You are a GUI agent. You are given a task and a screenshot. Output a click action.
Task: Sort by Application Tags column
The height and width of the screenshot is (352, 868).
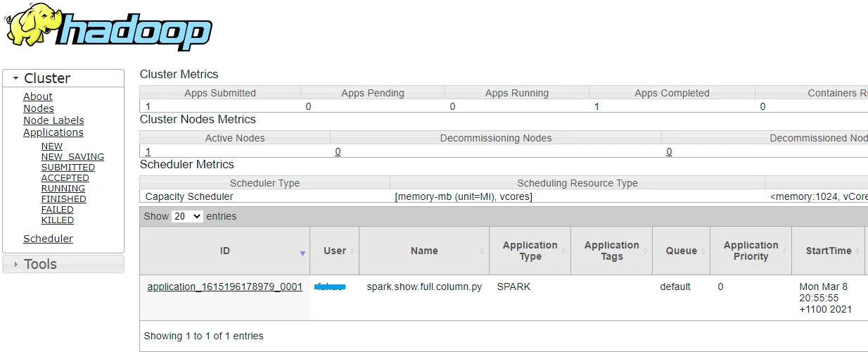coord(611,251)
